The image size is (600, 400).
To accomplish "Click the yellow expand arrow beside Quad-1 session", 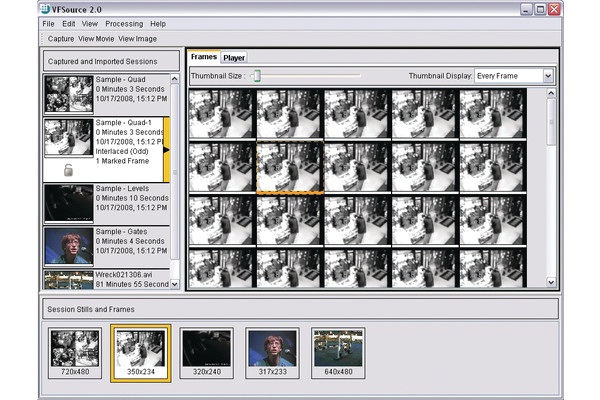I will click(166, 150).
